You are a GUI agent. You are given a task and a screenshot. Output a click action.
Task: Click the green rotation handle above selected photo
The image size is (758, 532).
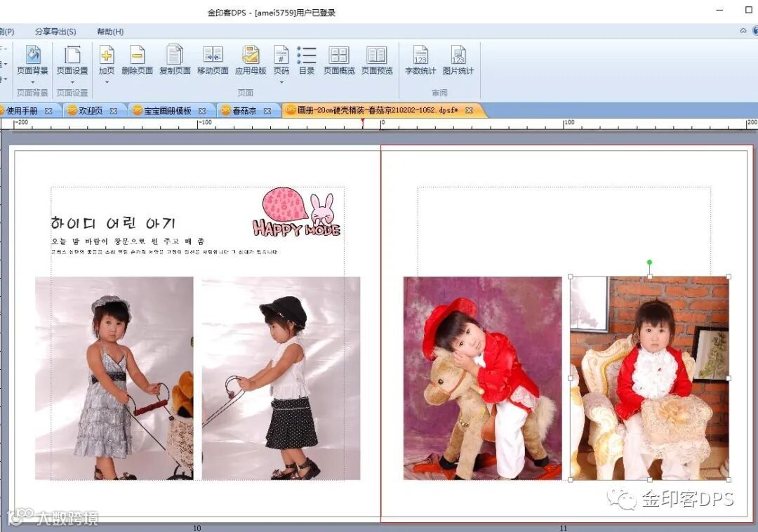tap(649, 262)
